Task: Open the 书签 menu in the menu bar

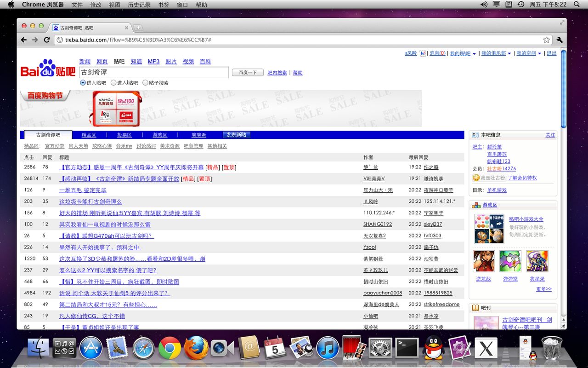Action: pos(164,5)
